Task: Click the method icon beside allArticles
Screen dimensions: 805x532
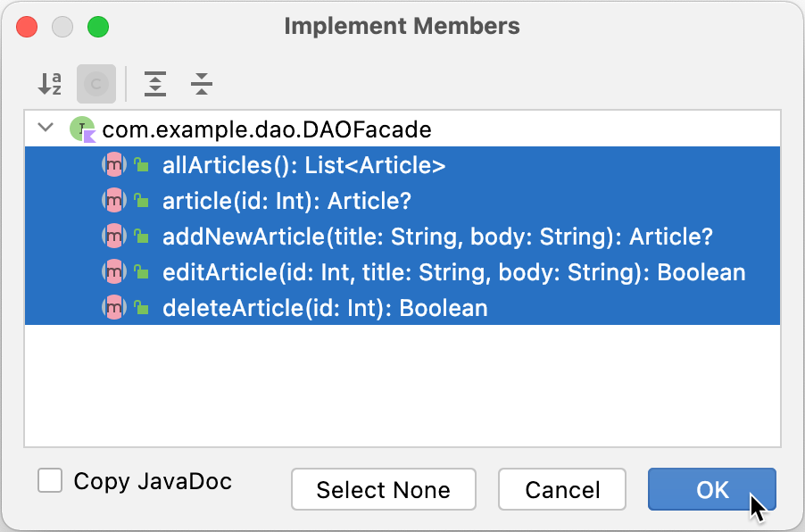Action: (114, 165)
